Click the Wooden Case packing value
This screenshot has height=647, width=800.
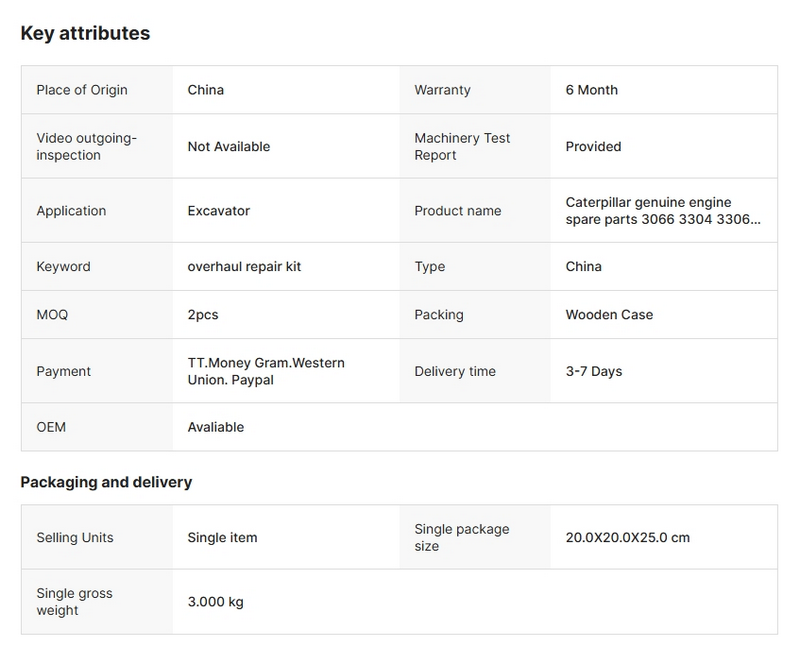(609, 315)
